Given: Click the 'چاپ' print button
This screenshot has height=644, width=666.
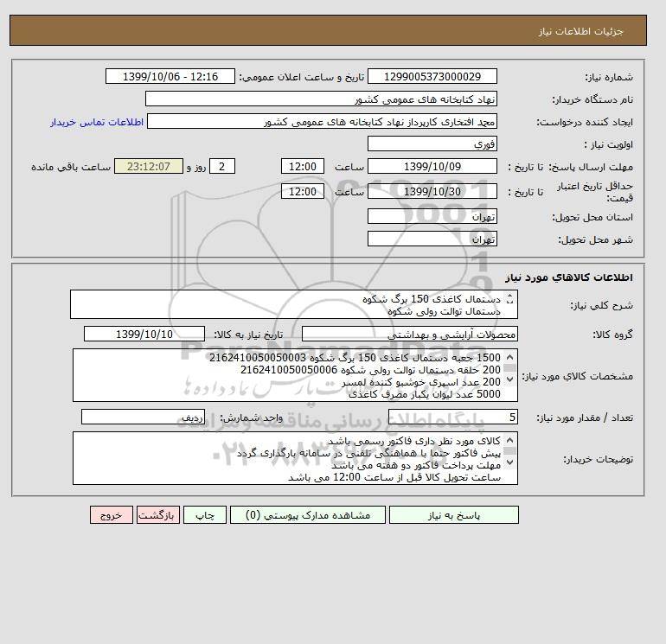Looking at the screenshot, I should pyautogui.click(x=205, y=515).
